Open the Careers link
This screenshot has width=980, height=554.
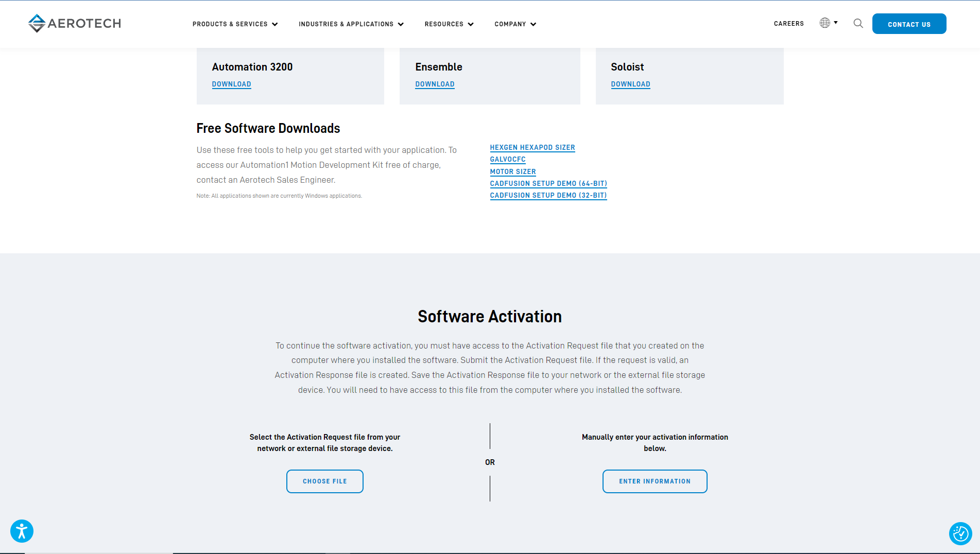788,24
